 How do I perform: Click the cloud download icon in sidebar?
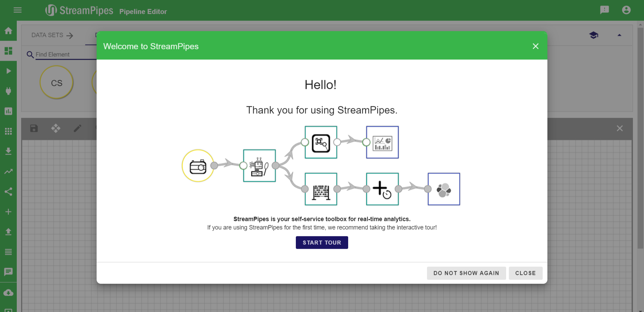(8, 293)
